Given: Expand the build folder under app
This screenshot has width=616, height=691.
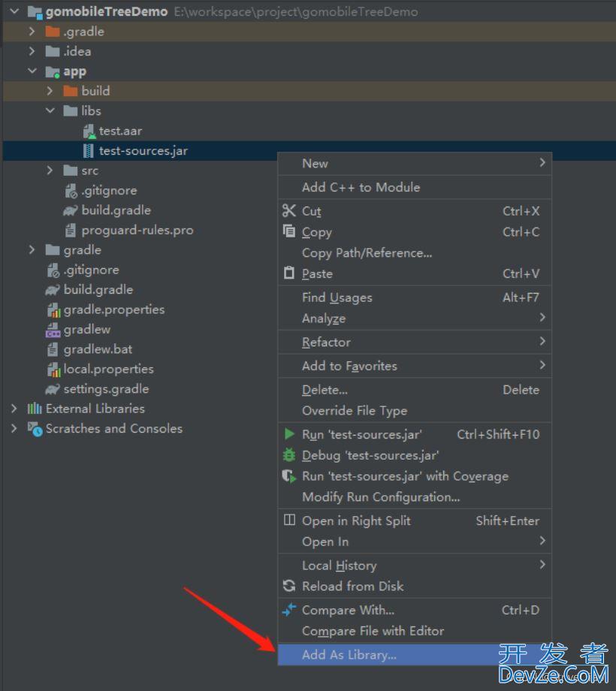Looking at the screenshot, I should (x=50, y=91).
